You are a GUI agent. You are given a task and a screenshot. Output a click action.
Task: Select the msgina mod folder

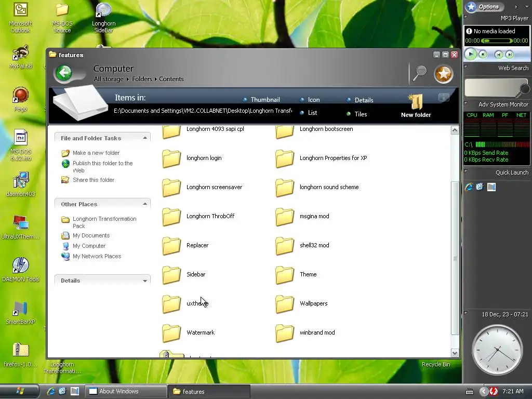(302, 217)
